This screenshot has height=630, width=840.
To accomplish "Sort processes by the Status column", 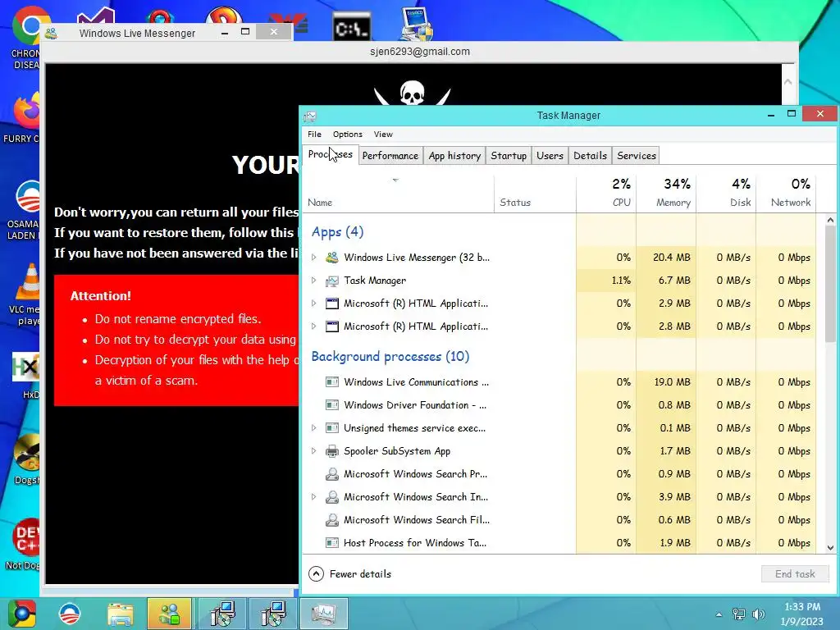I will pos(535,194).
